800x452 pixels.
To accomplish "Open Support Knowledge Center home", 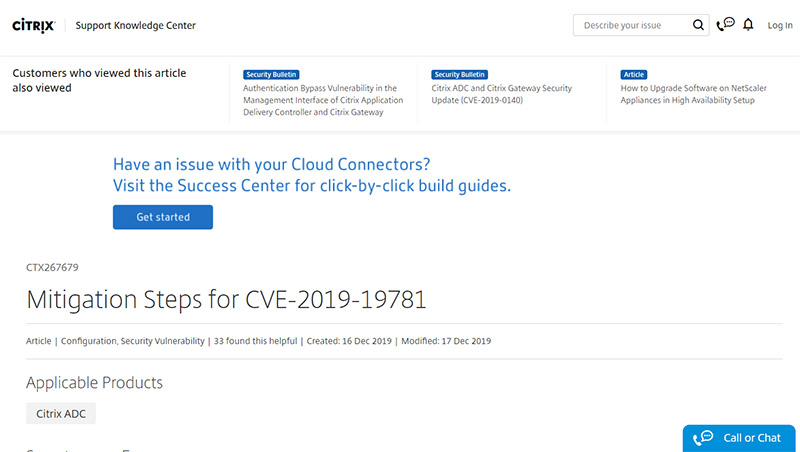I will click(136, 26).
